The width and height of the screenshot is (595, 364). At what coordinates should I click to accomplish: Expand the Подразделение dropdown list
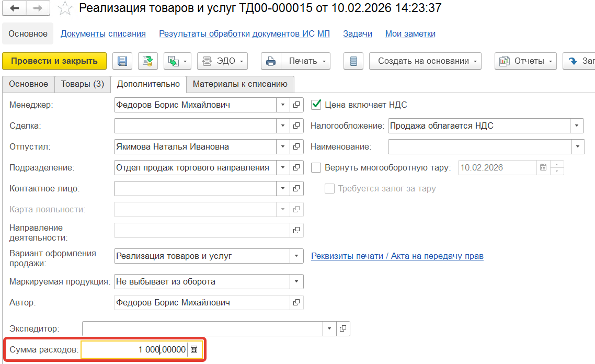click(283, 167)
